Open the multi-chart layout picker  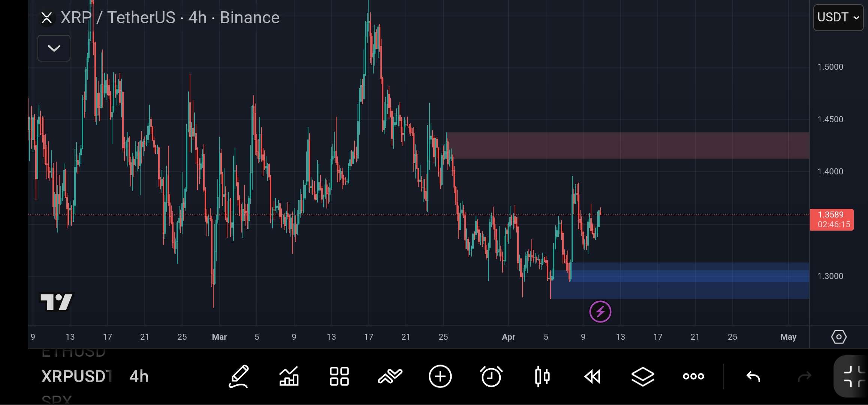[339, 376]
